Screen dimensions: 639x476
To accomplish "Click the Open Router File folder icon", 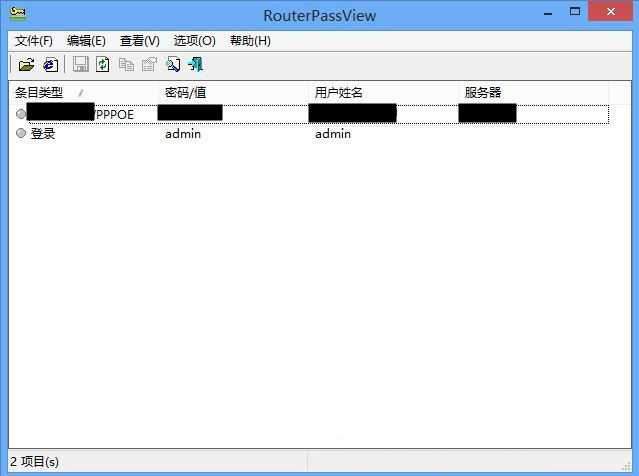I will (26, 65).
